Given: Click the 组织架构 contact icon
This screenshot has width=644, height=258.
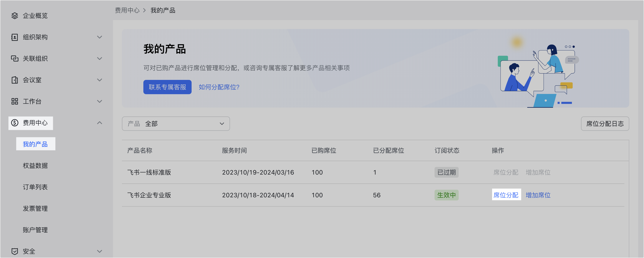Looking at the screenshot, I should click(x=15, y=37).
